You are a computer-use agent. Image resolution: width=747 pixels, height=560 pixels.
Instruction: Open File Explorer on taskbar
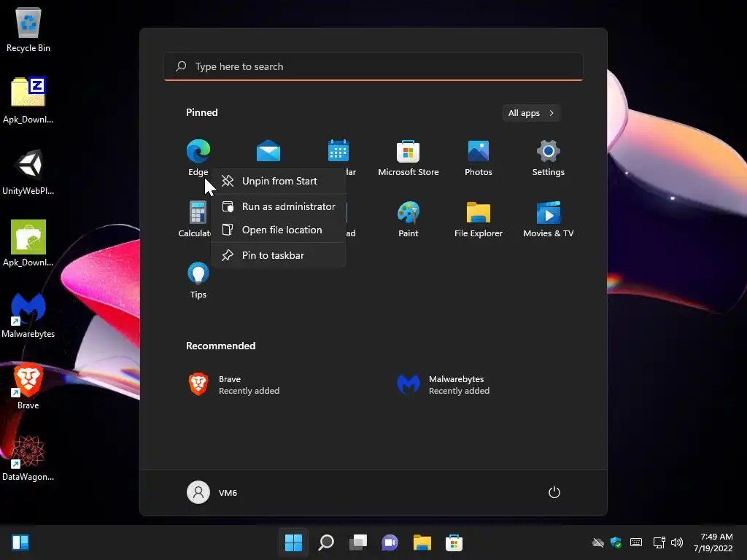point(422,542)
